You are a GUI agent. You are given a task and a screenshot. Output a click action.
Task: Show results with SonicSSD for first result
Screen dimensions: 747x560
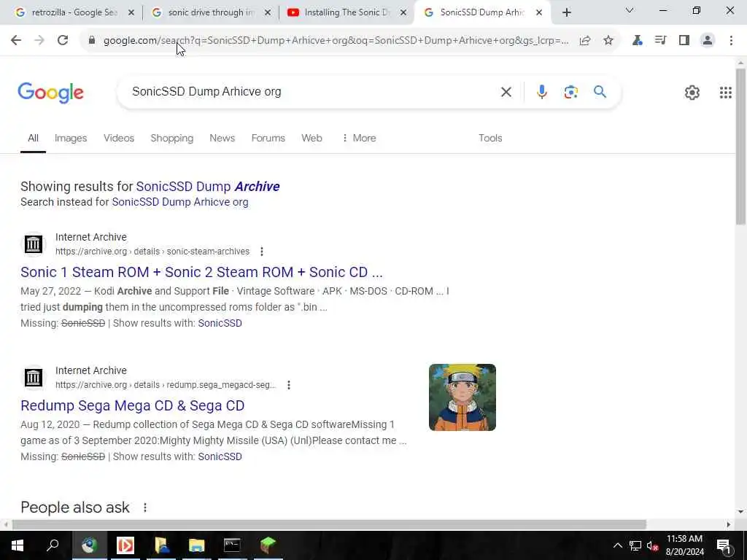point(220,323)
